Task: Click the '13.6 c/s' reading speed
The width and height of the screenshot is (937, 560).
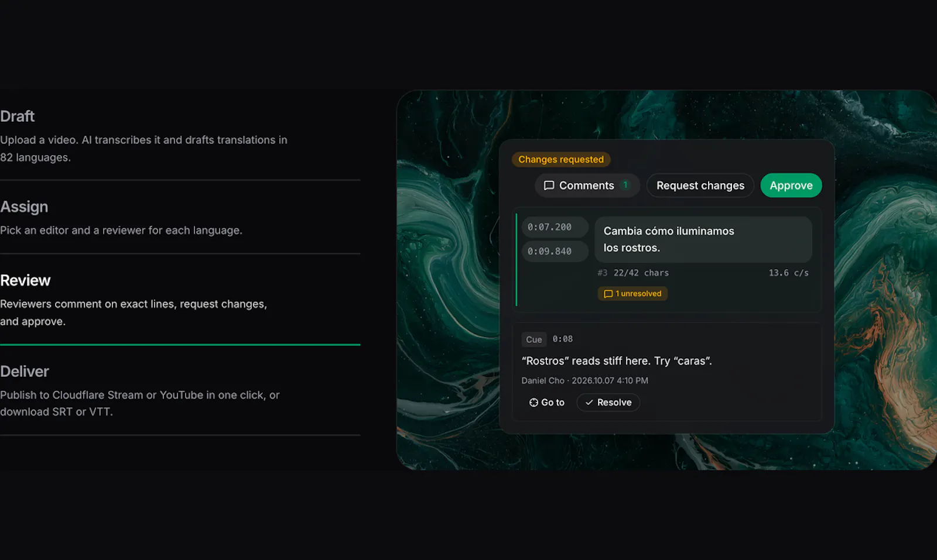Action: pos(789,273)
